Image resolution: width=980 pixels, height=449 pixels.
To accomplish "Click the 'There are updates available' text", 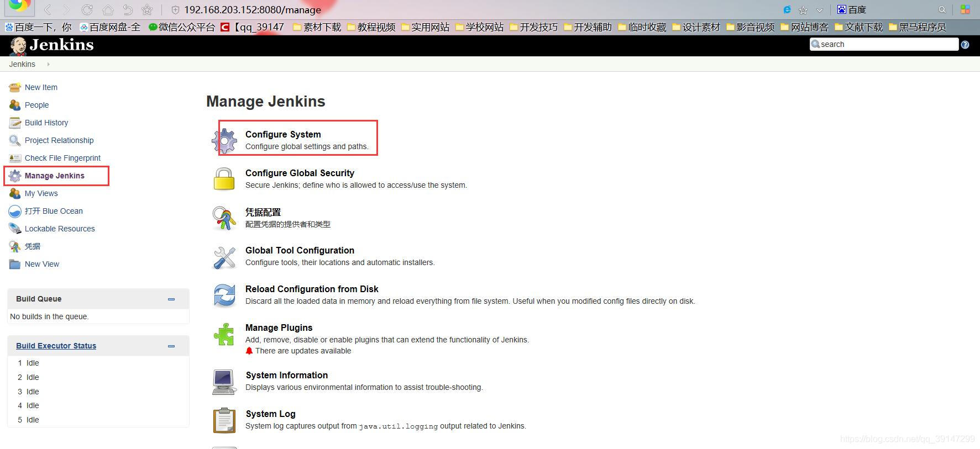I will [303, 351].
